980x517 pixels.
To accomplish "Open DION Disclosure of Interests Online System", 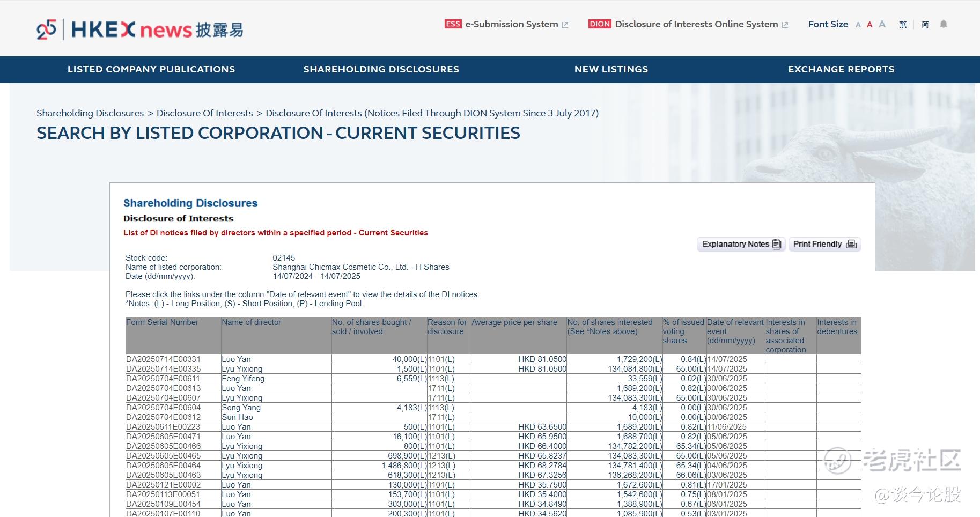I will tap(688, 24).
